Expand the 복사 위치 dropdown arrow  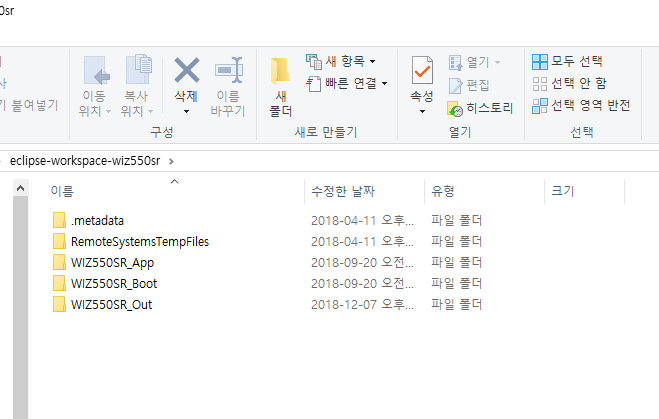point(150,111)
